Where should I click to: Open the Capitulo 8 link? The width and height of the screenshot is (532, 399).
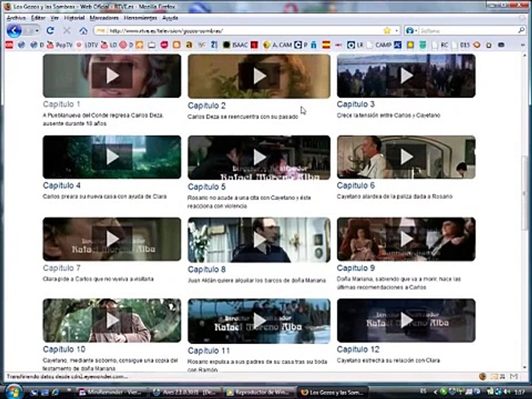tap(207, 269)
